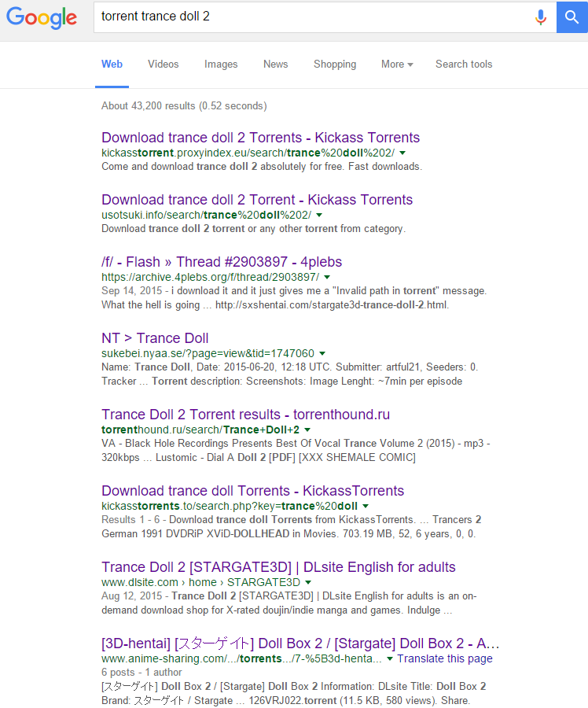Open dropdown arrow next to usotsuki.info URL

(x=319, y=215)
